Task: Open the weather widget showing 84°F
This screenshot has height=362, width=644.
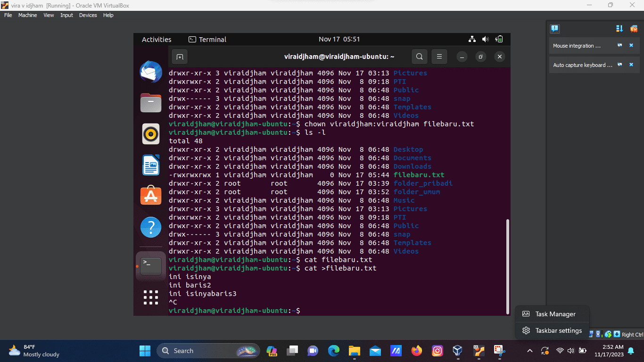Action: [x=34, y=351]
